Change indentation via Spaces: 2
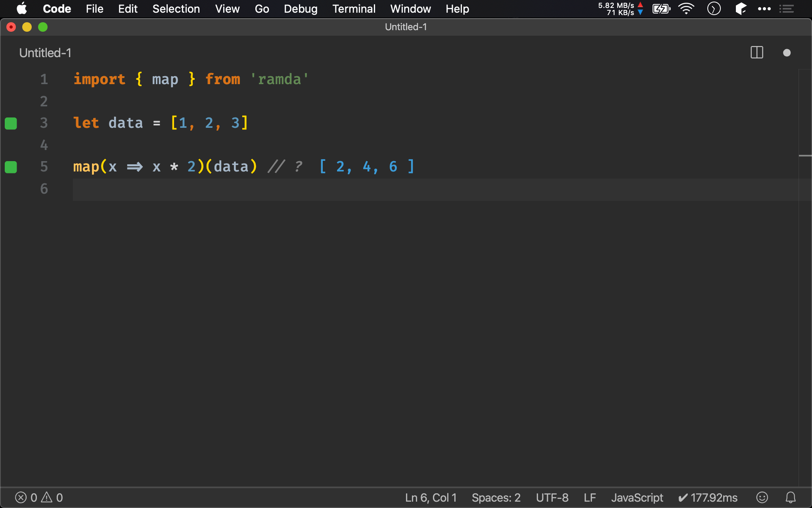 click(x=496, y=497)
